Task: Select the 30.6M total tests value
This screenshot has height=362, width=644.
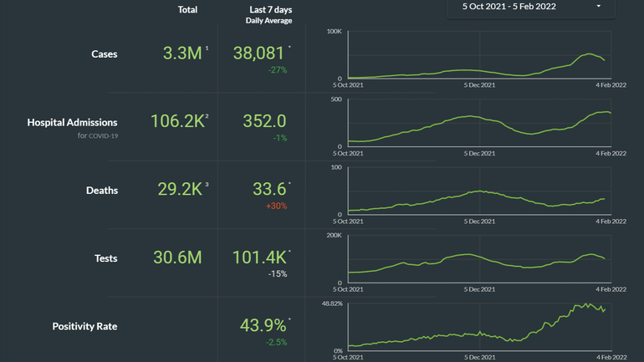Action: tap(177, 258)
